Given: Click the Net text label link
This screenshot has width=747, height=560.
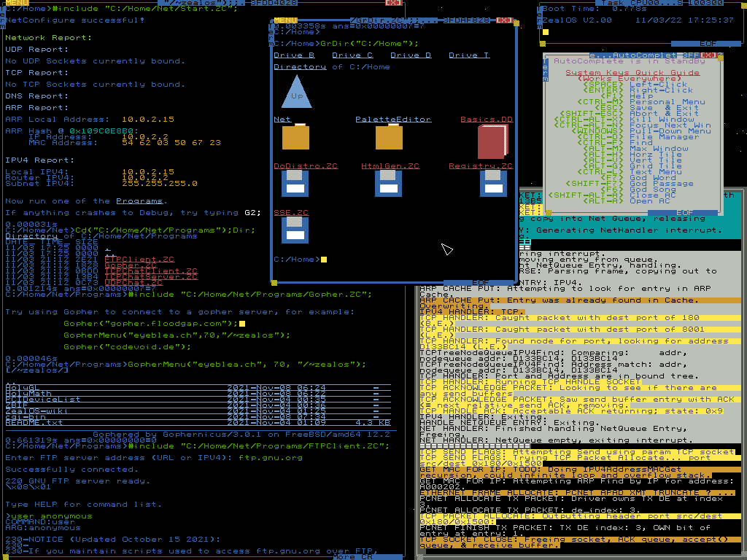Looking at the screenshot, I should point(282,119).
